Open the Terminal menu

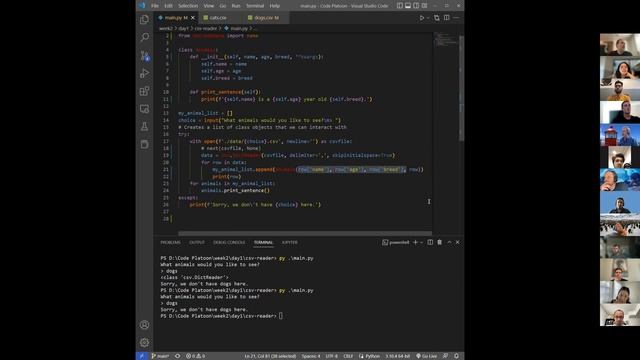(255, 6)
